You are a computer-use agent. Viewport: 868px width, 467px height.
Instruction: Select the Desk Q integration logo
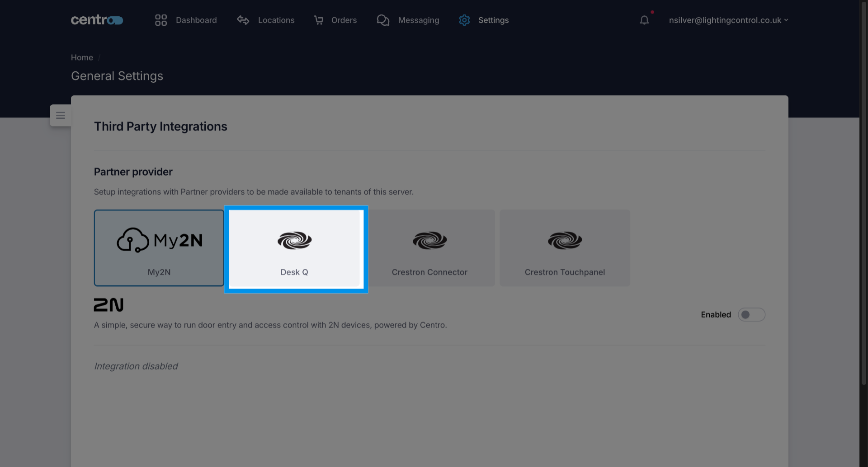click(294, 240)
